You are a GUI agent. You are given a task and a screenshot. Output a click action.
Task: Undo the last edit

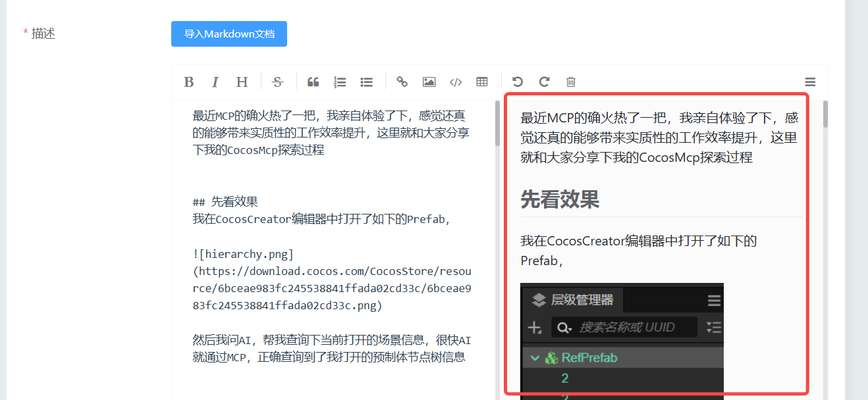(x=518, y=82)
